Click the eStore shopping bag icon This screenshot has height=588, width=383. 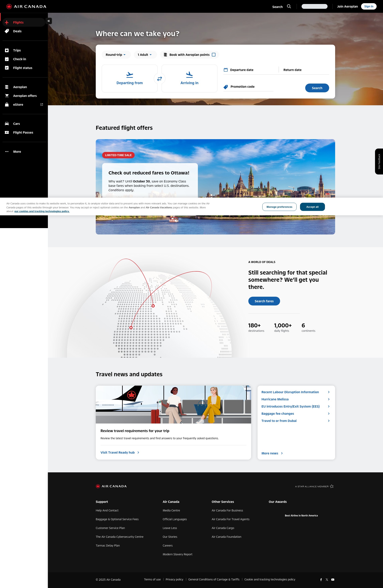click(x=7, y=104)
